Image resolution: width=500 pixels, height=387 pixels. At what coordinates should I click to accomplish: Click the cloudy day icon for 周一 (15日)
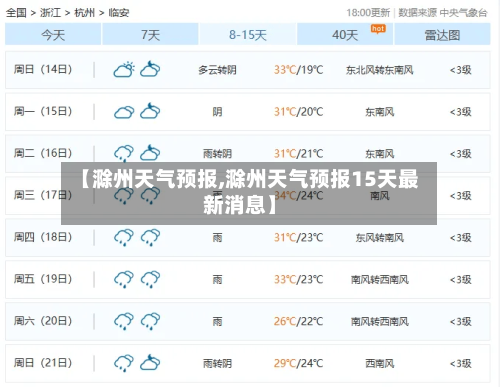click(x=124, y=112)
